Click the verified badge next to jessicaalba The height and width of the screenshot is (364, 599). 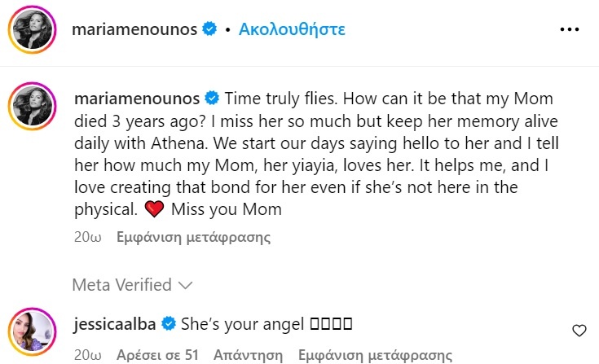click(169, 324)
